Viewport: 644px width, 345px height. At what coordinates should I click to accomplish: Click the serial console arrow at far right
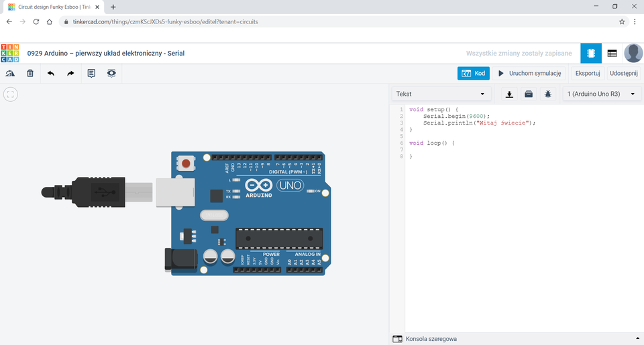(637, 339)
